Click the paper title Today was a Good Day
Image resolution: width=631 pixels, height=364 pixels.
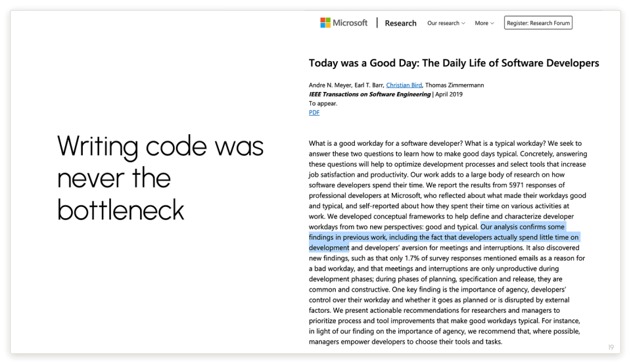coord(454,63)
